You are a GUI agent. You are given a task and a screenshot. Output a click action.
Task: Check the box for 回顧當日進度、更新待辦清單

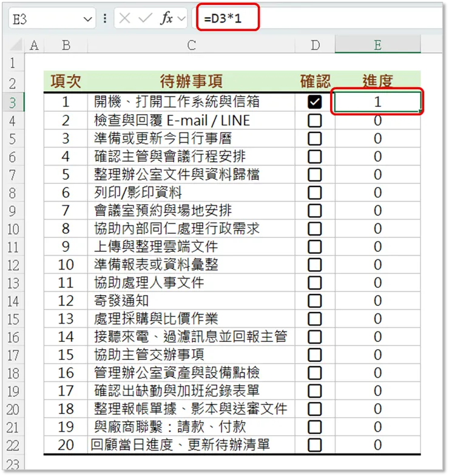click(314, 445)
